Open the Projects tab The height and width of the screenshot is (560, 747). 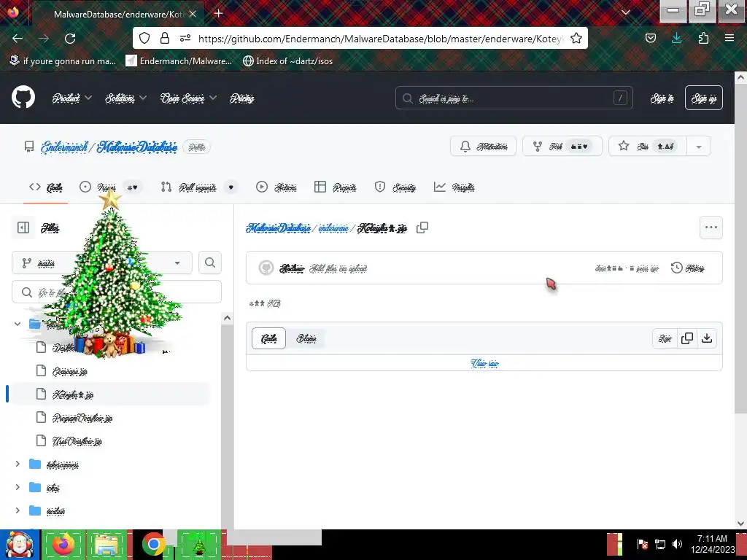(336, 187)
